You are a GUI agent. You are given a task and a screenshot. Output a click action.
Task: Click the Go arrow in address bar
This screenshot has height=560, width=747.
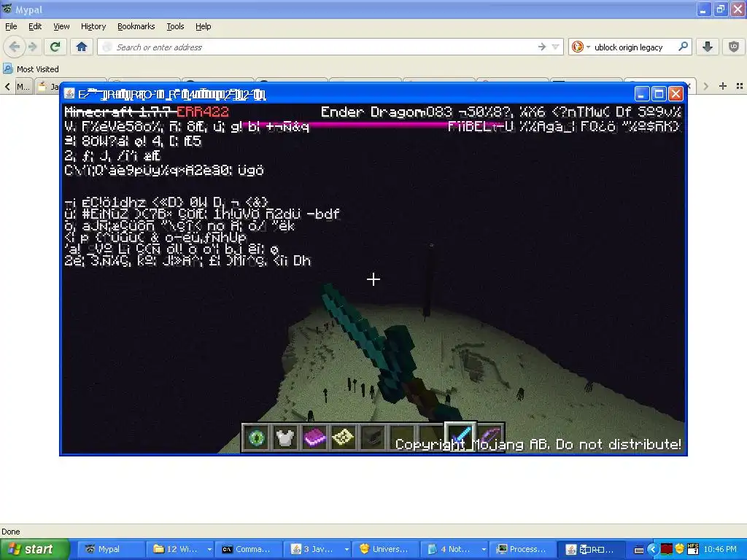542,47
